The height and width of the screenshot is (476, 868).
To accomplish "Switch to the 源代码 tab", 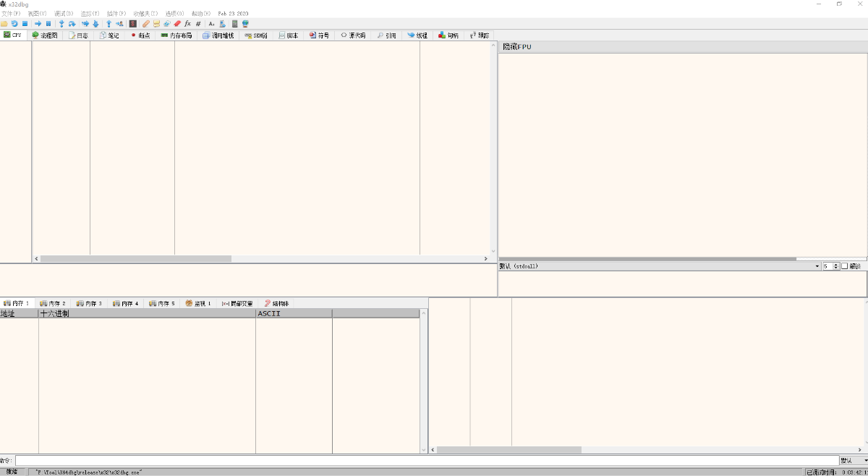I will (353, 35).
